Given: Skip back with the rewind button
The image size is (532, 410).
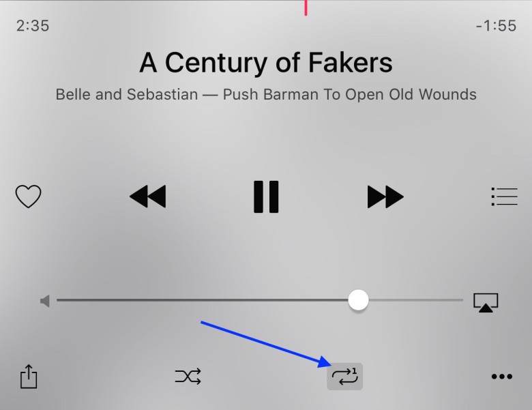Looking at the screenshot, I should (148, 196).
